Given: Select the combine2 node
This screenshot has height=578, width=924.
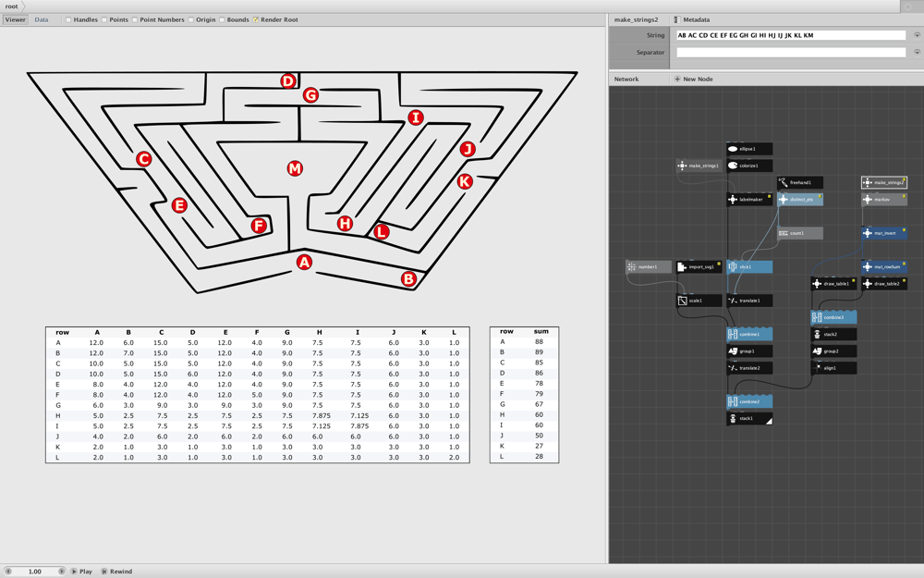Looking at the screenshot, I should coord(749,401).
